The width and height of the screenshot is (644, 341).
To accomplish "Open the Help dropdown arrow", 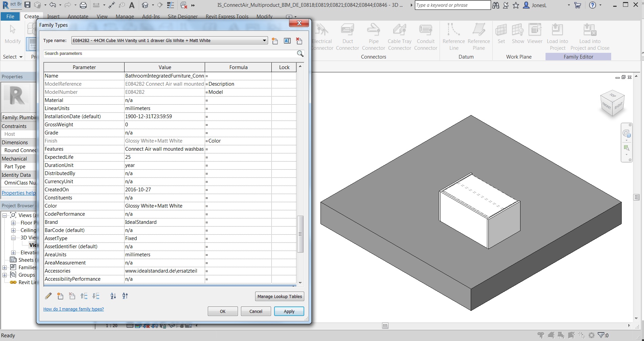I will tap(600, 5).
